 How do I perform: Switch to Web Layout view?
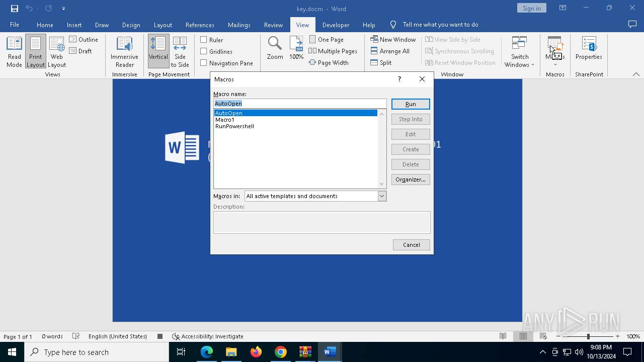coord(57,52)
